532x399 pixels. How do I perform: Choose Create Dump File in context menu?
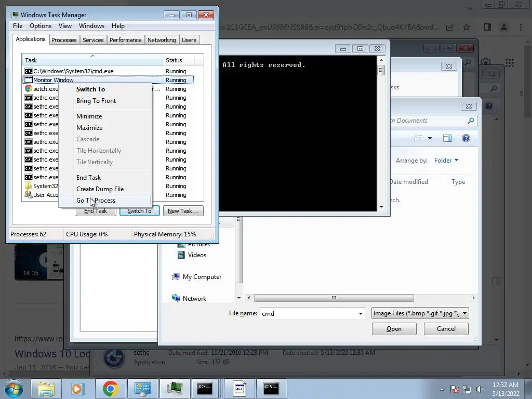[x=105, y=189]
